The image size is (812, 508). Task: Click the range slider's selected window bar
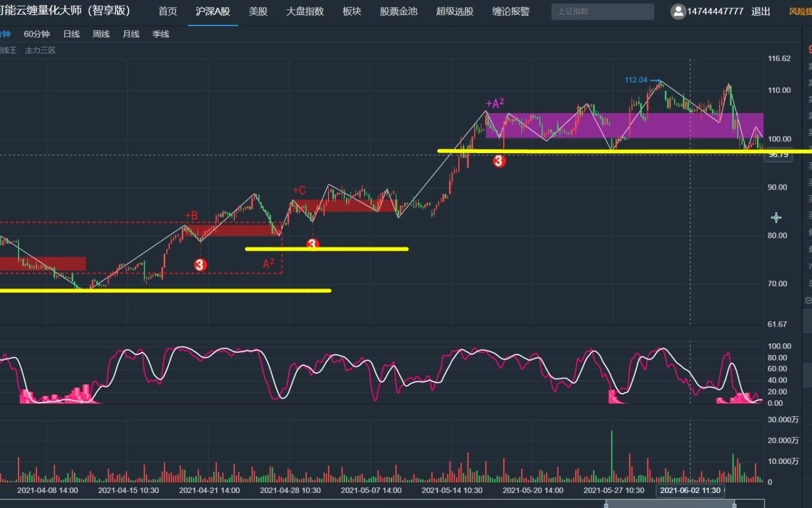pos(670,504)
